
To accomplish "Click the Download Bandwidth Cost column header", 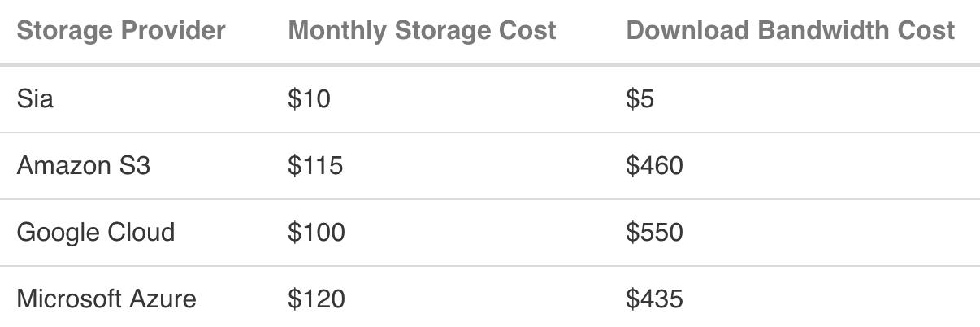I will (790, 31).
